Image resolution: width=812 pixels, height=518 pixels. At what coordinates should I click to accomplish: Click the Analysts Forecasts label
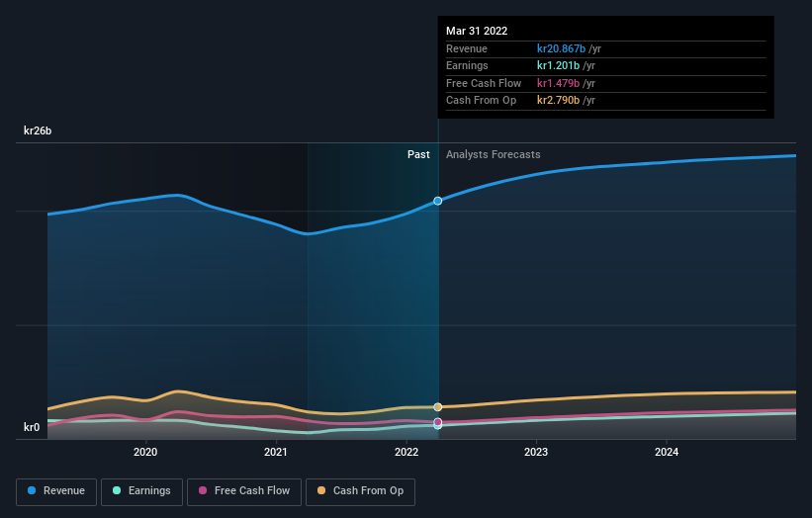click(x=493, y=155)
